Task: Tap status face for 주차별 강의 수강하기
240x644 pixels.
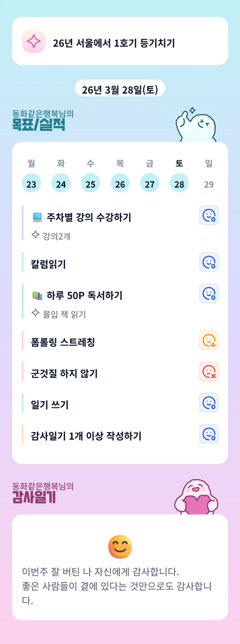Action: (x=209, y=215)
